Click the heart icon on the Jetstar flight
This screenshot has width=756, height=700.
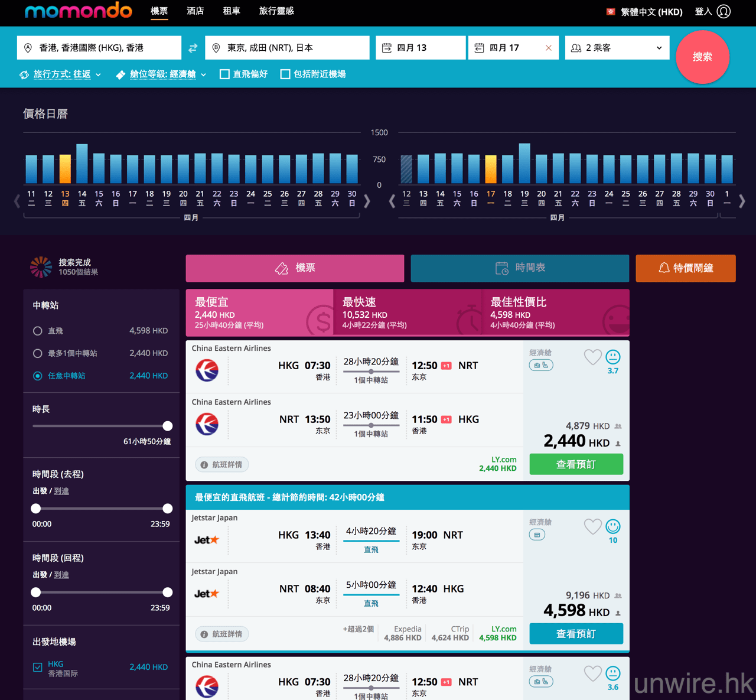pos(592,526)
